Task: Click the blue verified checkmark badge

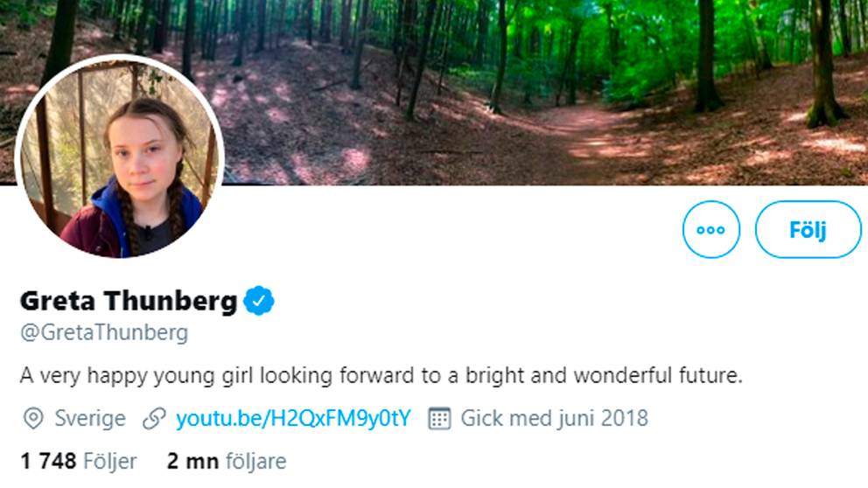Action: pos(258,302)
